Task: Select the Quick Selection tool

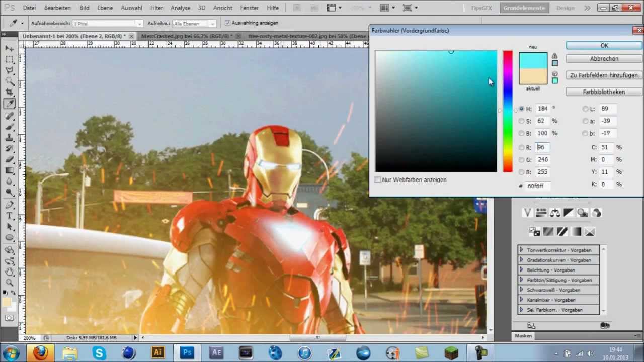Action: (9, 81)
